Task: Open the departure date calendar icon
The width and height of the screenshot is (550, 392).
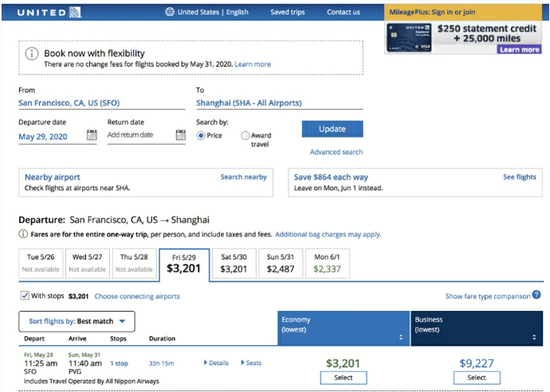Action: tap(92, 135)
